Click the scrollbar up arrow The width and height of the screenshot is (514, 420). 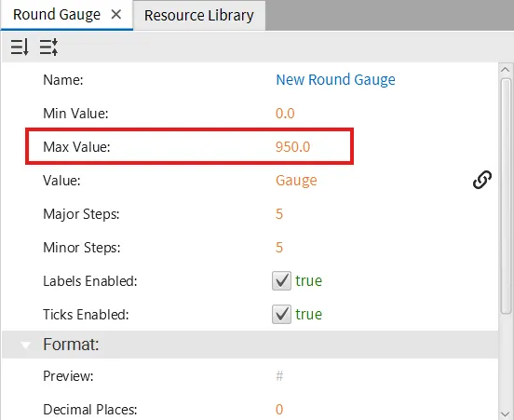pyautogui.click(x=505, y=70)
